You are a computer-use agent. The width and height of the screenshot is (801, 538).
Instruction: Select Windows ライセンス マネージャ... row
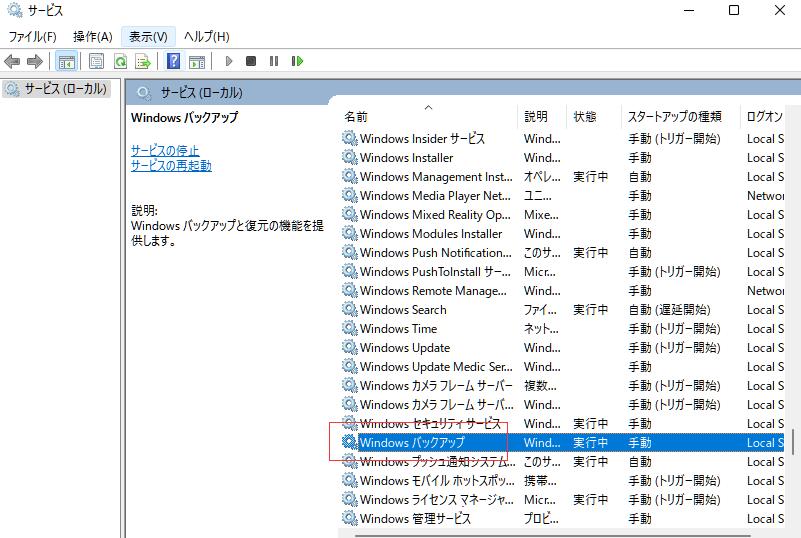click(x=562, y=500)
